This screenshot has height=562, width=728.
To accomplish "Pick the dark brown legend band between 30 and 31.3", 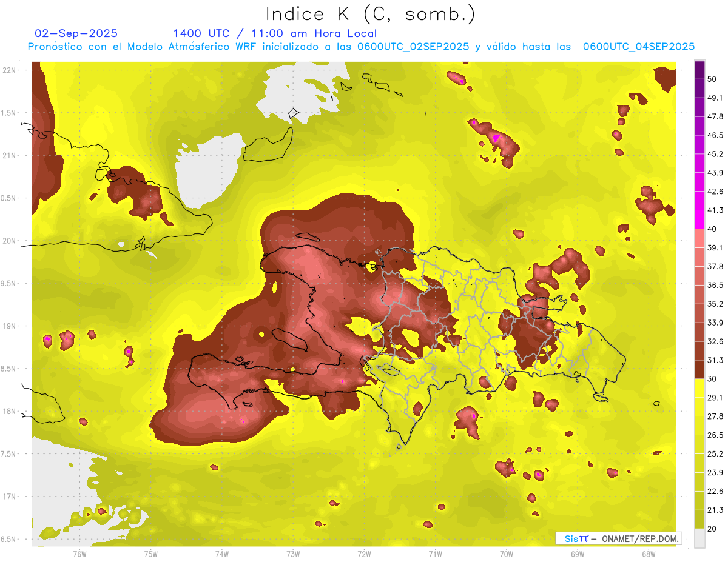I will click(x=699, y=370).
